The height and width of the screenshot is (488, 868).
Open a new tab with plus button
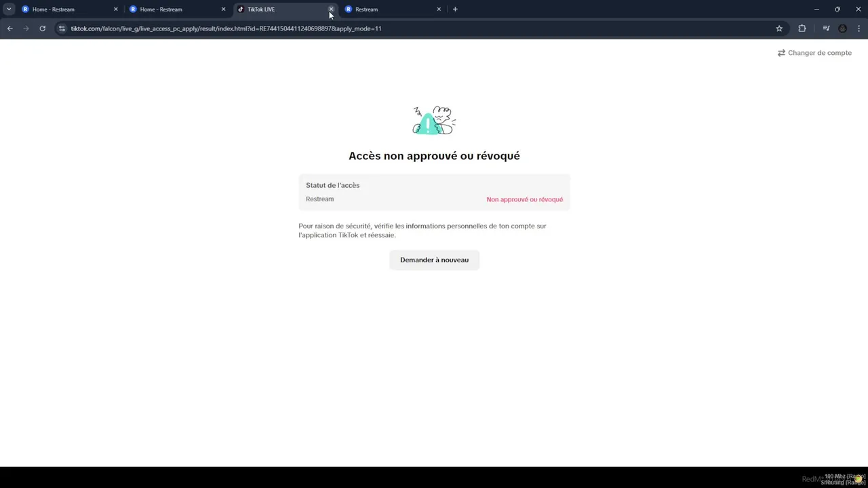coord(455,9)
